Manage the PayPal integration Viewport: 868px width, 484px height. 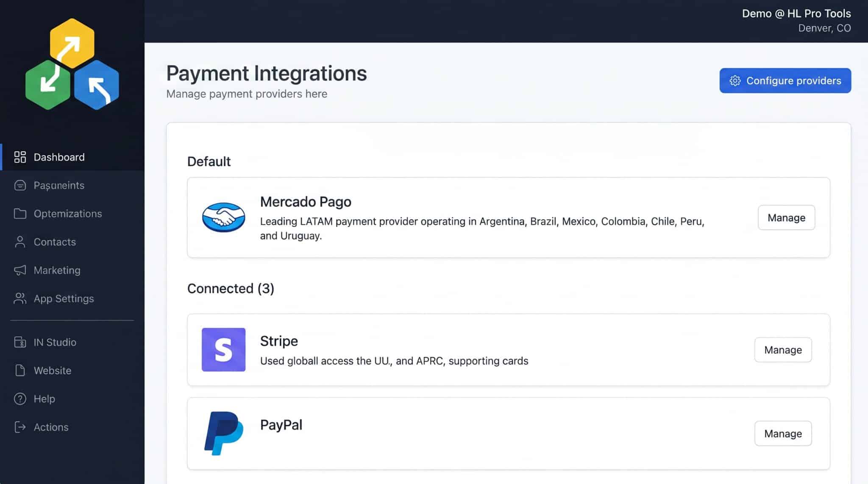783,433
